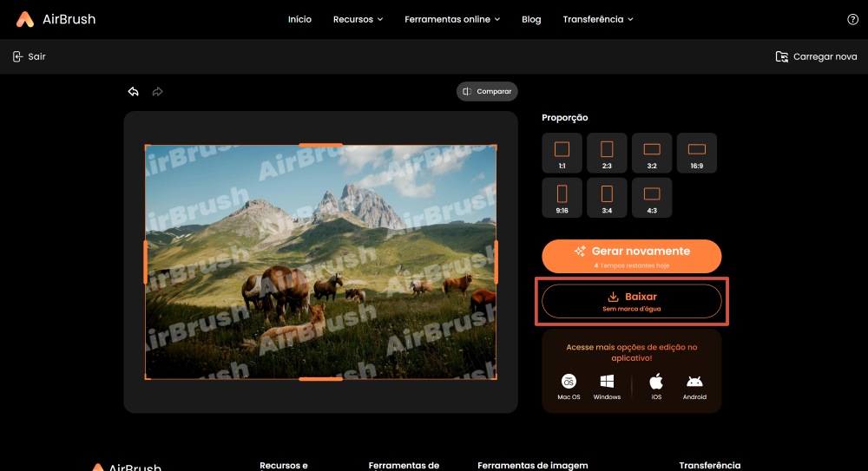Click the redo arrow icon
The height and width of the screenshot is (471, 868).
157,91
